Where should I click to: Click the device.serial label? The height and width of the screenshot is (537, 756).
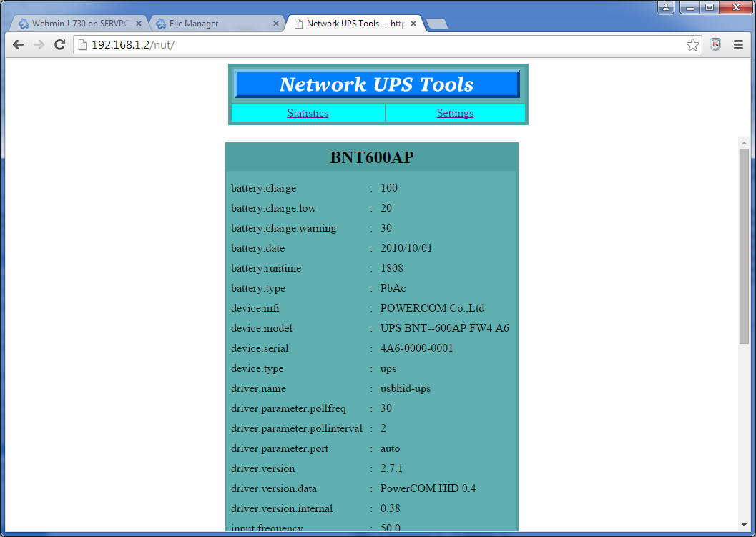click(260, 348)
